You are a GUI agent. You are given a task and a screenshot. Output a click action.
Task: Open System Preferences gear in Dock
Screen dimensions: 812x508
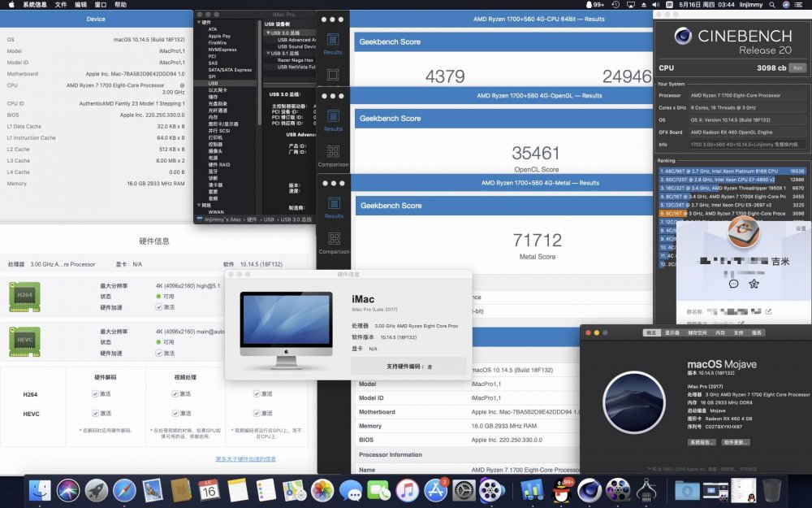coord(464,490)
